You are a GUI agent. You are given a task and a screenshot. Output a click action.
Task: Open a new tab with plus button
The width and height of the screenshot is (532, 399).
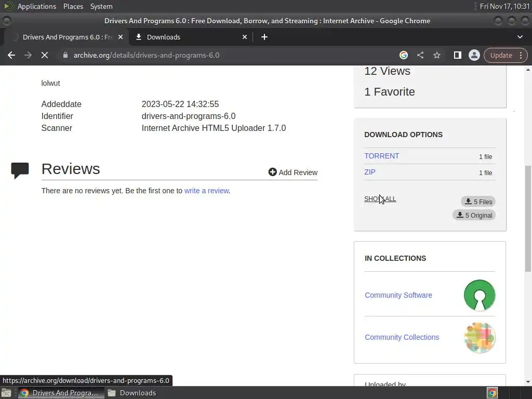point(264,37)
